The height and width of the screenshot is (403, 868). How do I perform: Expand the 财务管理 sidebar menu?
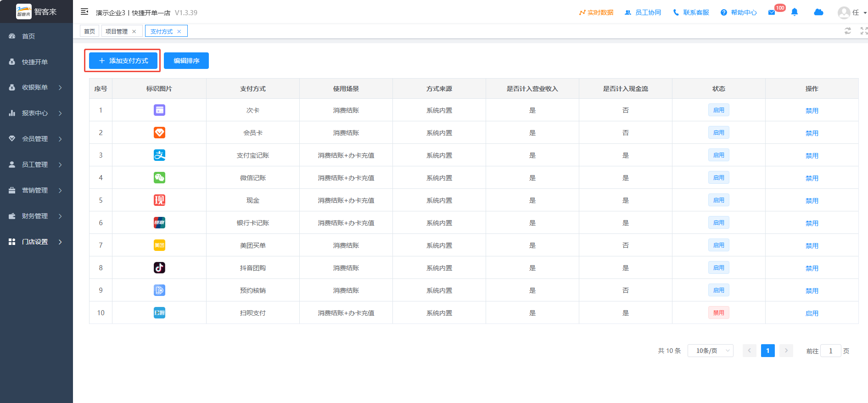pos(36,216)
